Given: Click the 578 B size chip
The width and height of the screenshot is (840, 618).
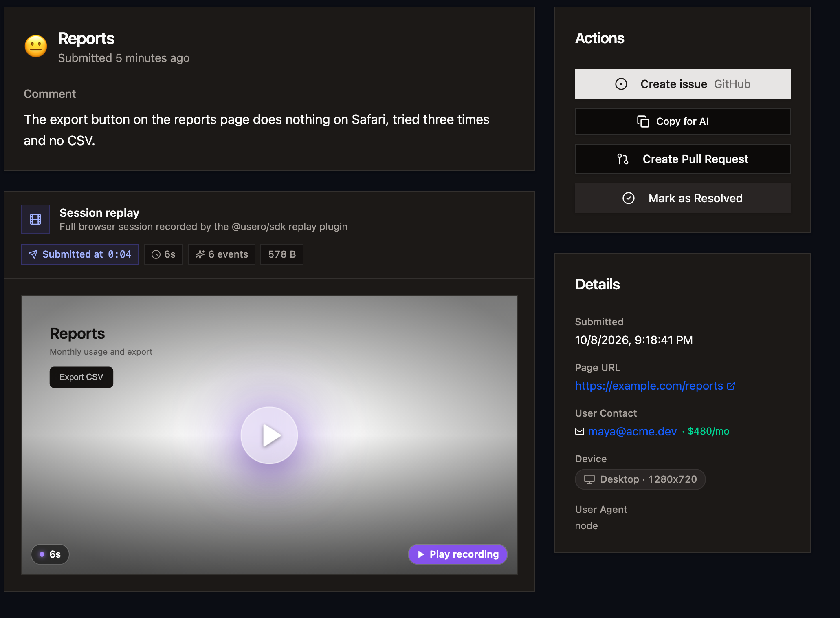Looking at the screenshot, I should pos(282,254).
